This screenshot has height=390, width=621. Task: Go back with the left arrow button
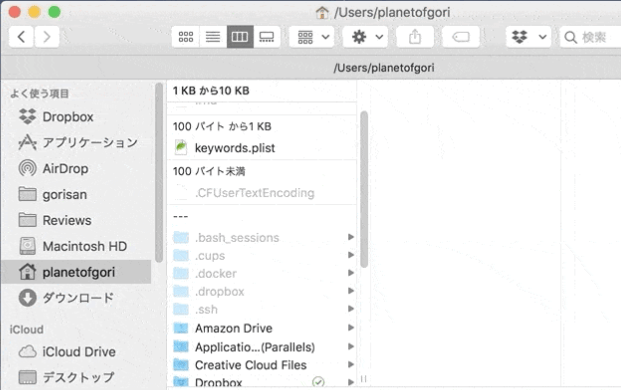(21, 37)
